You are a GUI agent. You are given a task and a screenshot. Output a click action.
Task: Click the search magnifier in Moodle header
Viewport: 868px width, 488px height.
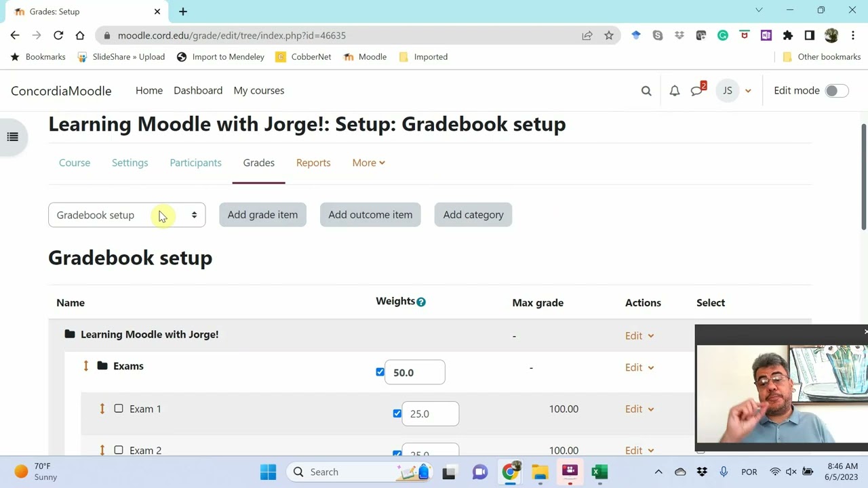click(x=646, y=91)
